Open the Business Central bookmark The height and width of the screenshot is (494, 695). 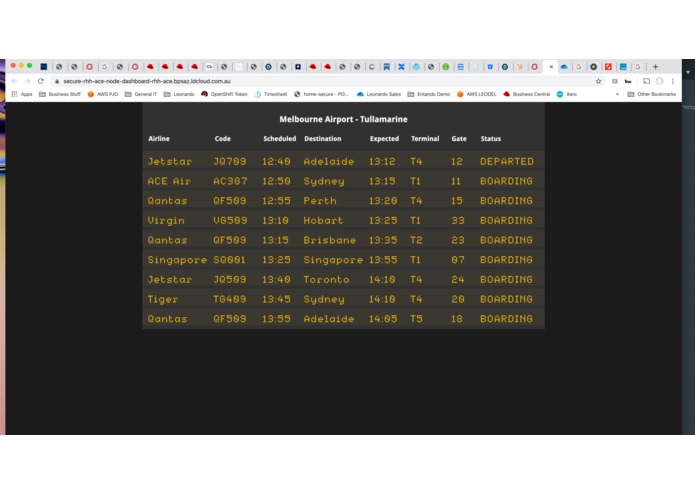point(527,94)
